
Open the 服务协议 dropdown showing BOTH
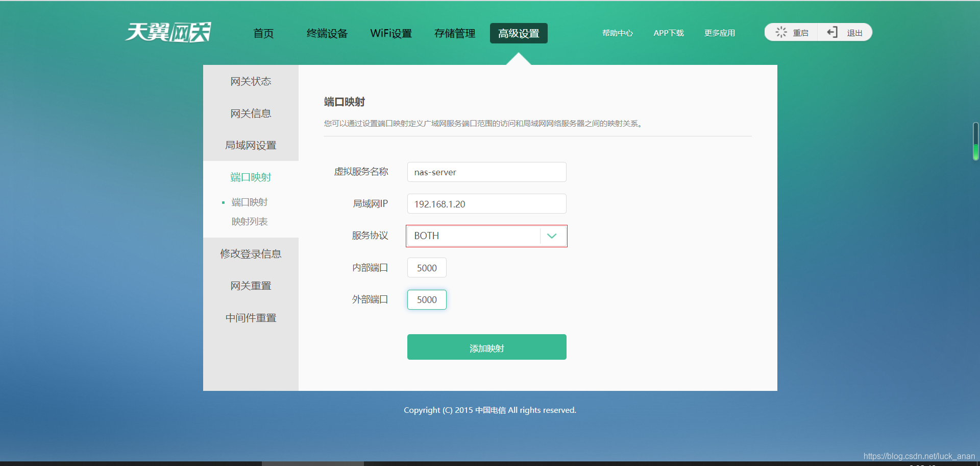coord(475,236)
